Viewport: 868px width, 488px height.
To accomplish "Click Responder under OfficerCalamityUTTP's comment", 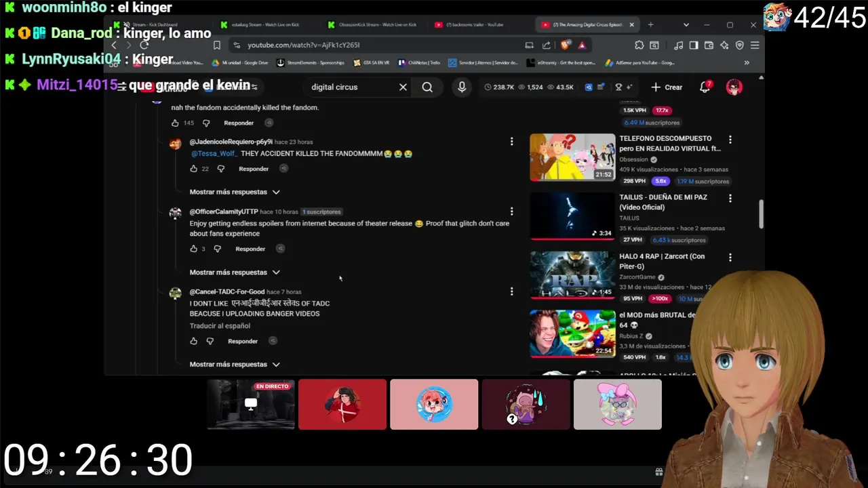I will (x=250, y=249).
